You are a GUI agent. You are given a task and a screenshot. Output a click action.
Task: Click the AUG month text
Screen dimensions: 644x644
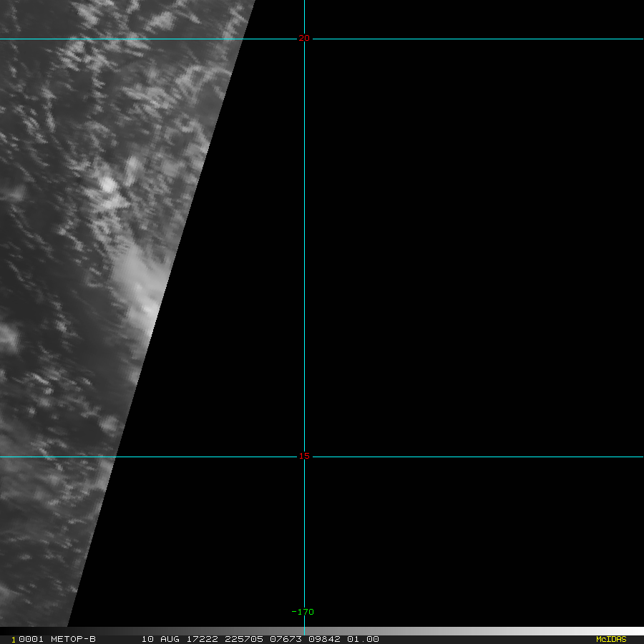coord(170,639)
